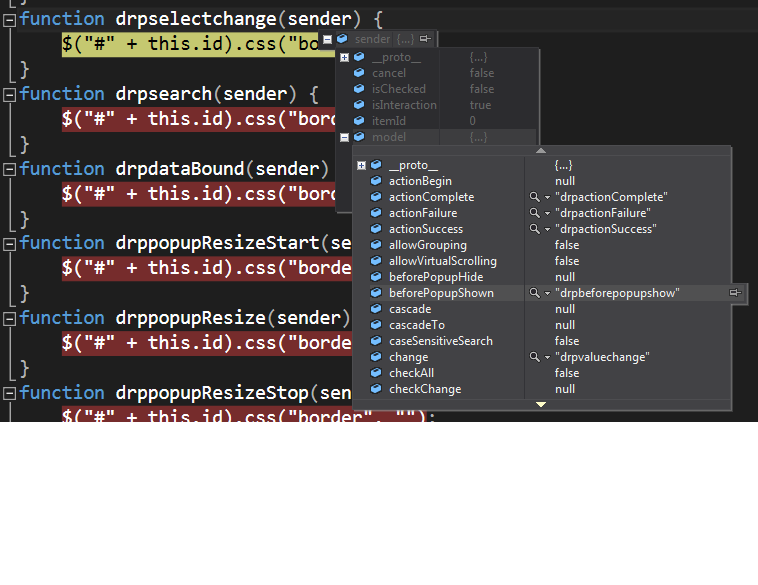Select the checkChange property name
The image size is (758, 585).
(x=425, y=389)
